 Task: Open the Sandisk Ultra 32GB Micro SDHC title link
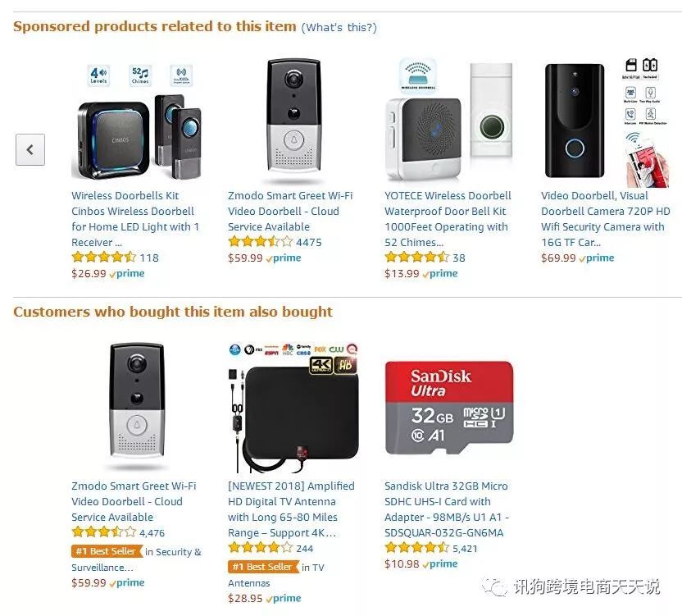448,509
